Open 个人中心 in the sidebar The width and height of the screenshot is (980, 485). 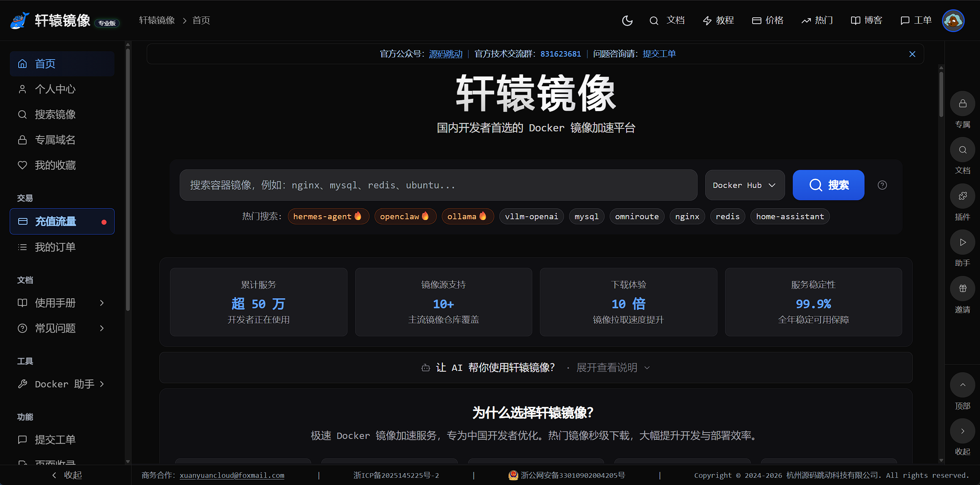click(62, 89)
